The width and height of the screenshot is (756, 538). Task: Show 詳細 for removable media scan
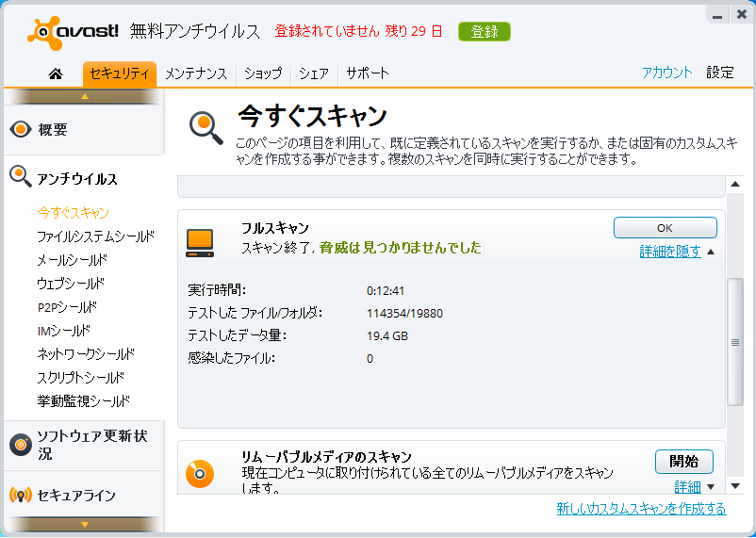point(687,487)
